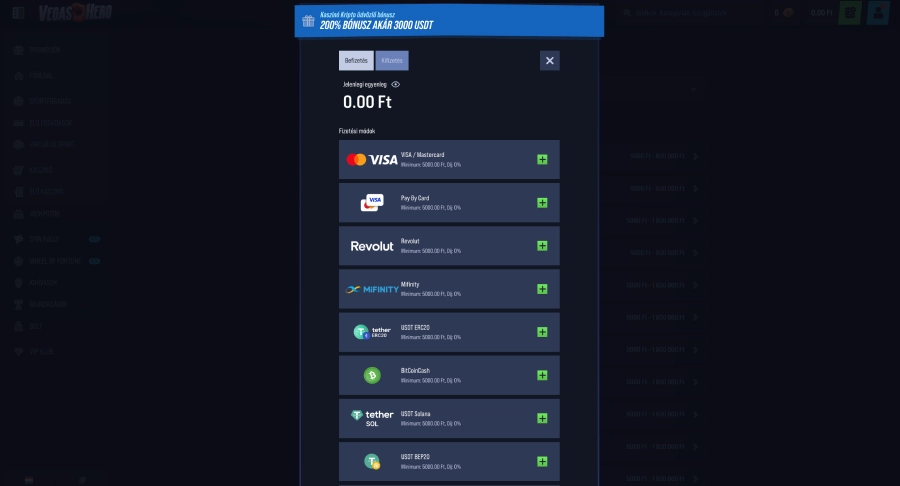Screen dimensions: 900x486
Task: Expand BitCoinCash with its green plus
Action: tap(542, 375)
